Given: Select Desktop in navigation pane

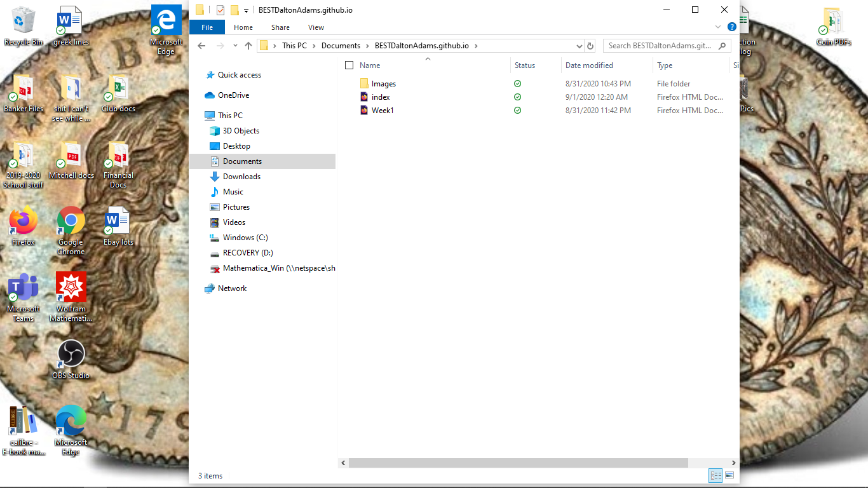Looking at the screenshot, I should pyautogui.click(x=236, y=146).
